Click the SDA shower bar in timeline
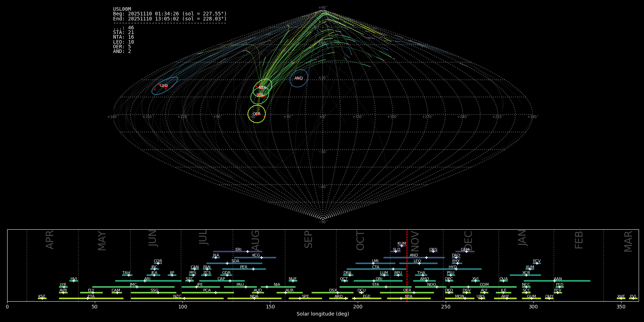The height and width of the screenshot is (322, 644). 234,263
